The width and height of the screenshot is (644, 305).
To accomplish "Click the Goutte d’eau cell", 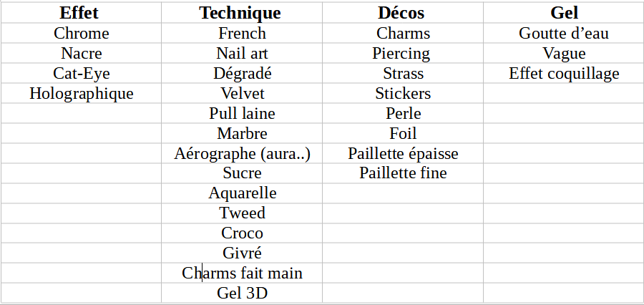I will click(564, 34).
